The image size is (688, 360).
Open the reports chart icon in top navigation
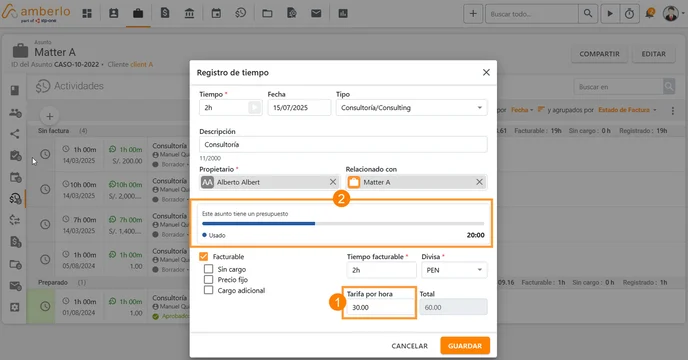click(343, 14)
